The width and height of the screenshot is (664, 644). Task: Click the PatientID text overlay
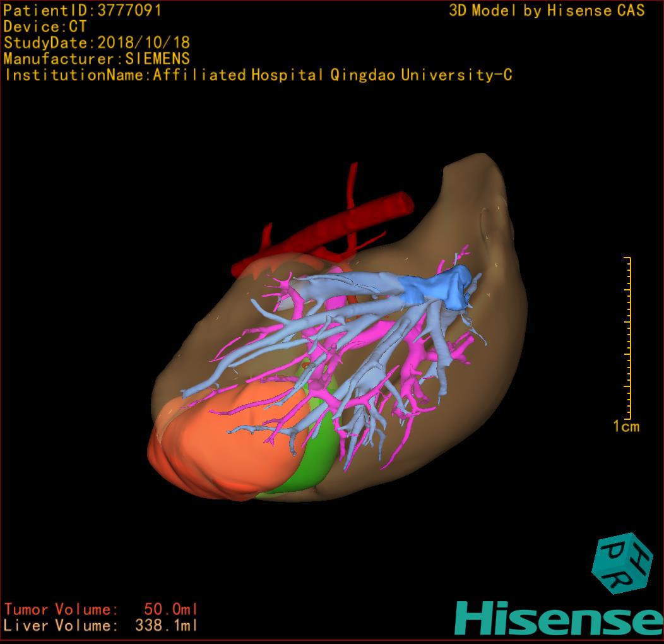pyautogui.click(x=83, y=10)
